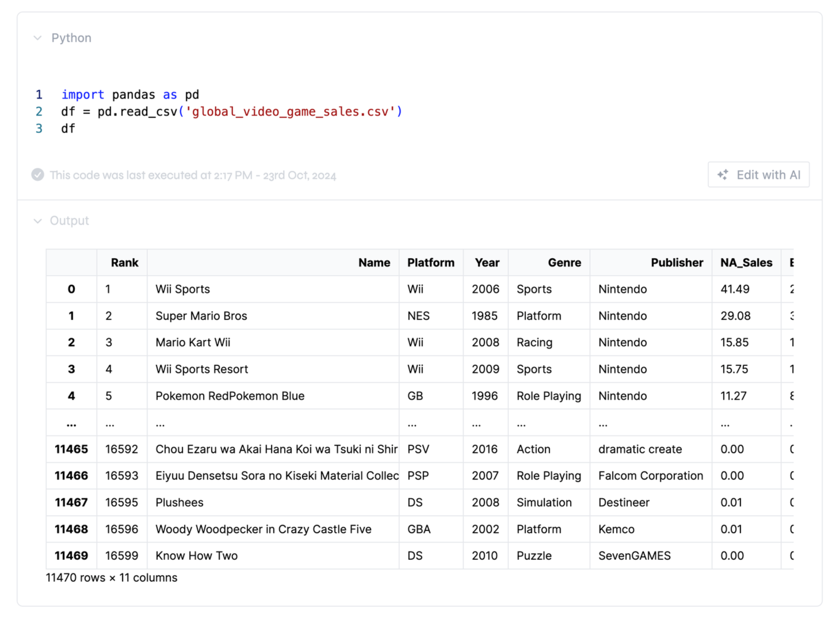Collapse the Output section
The height and width of the screenshot is (619, 840).
click(x=37, y=221)
